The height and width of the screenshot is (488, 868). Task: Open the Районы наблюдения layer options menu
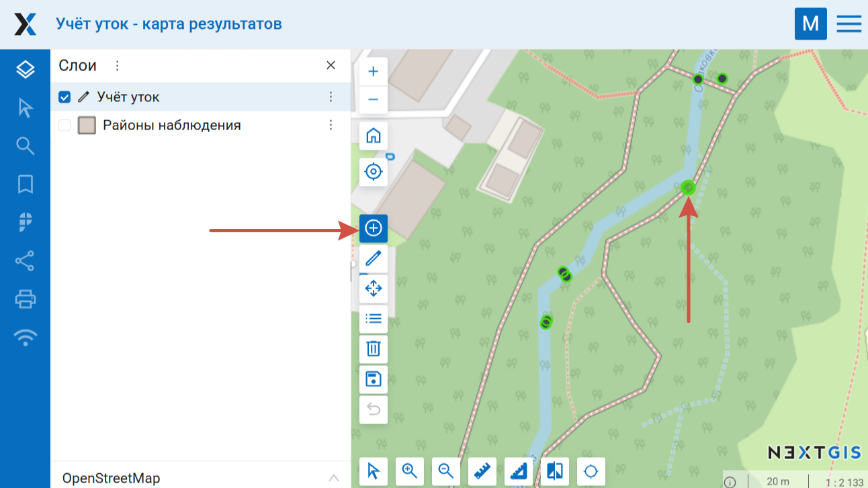[x=331, y=126]
